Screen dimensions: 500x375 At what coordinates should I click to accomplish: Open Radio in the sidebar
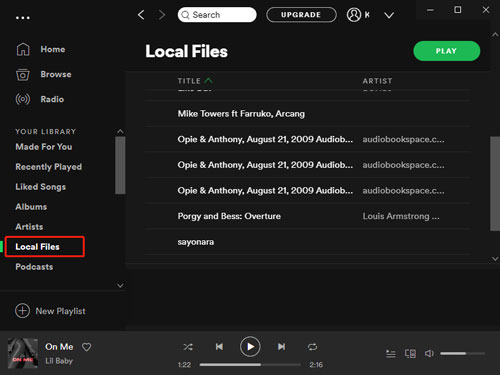click(52, 99)
